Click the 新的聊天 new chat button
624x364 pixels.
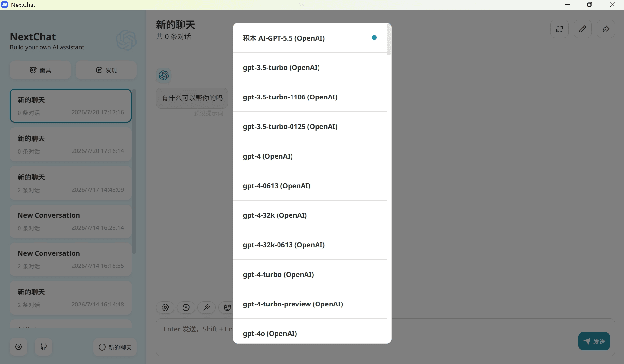[115, 347]
